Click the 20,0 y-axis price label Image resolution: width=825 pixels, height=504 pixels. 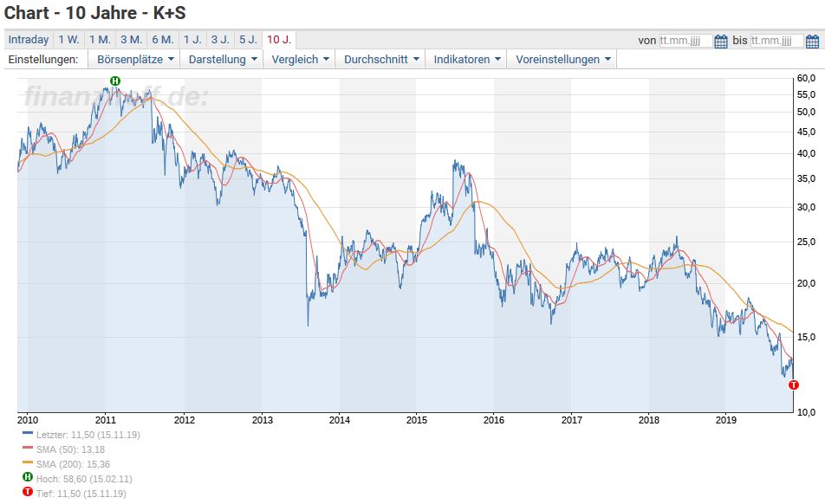point(806,283)
